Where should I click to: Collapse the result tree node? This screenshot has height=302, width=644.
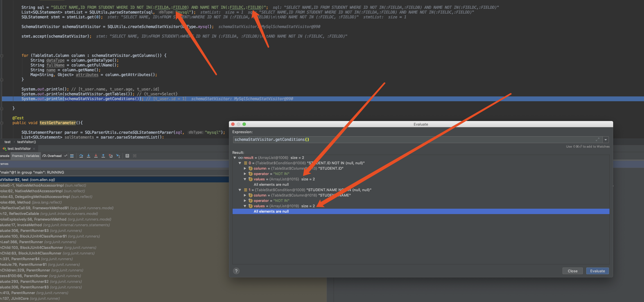click(235, 158)
